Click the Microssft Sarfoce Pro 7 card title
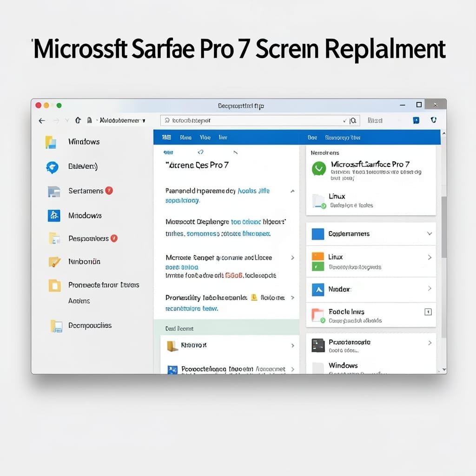476x476 pixels. (x=370, y=164)
